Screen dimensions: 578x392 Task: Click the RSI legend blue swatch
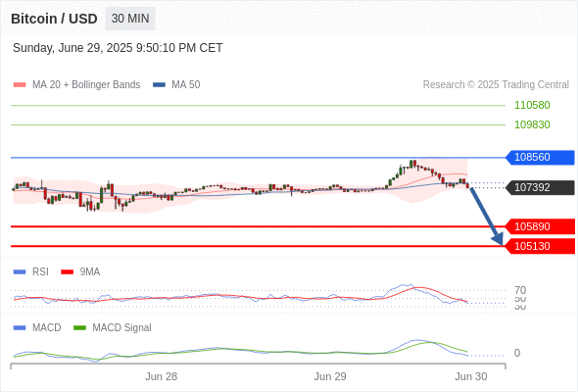click(20, 272)
